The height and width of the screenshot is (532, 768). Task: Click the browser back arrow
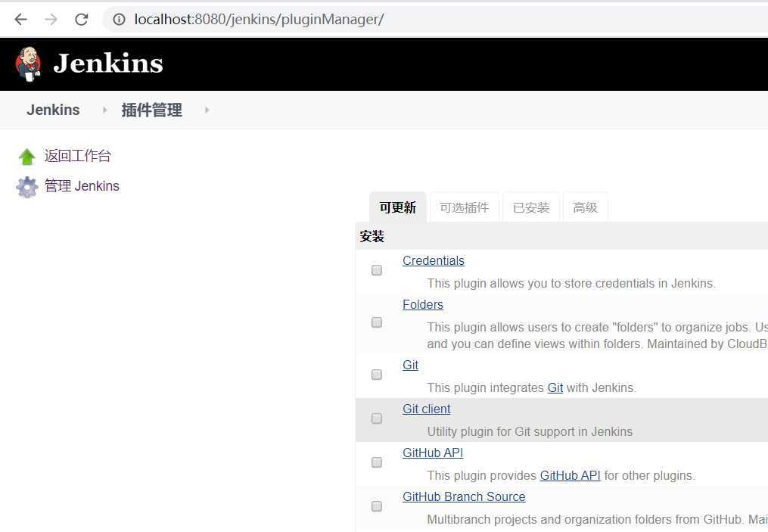(x=20, y=20)
